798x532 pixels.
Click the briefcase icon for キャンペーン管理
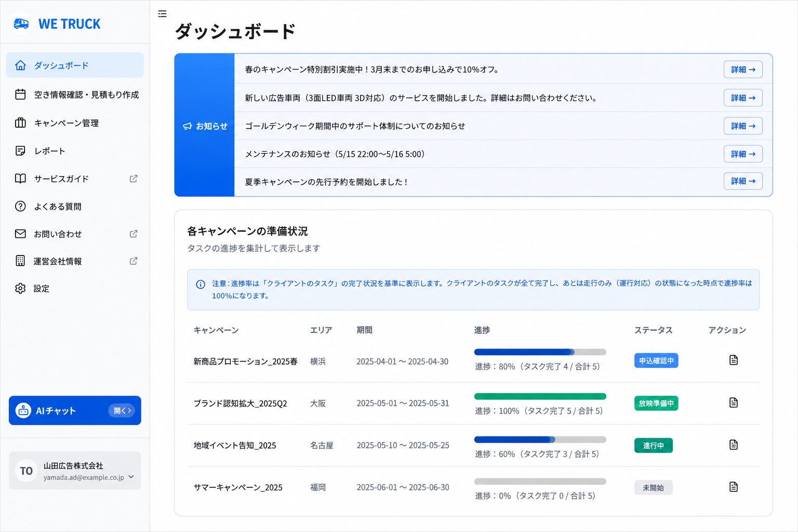[x=20, y=123]
